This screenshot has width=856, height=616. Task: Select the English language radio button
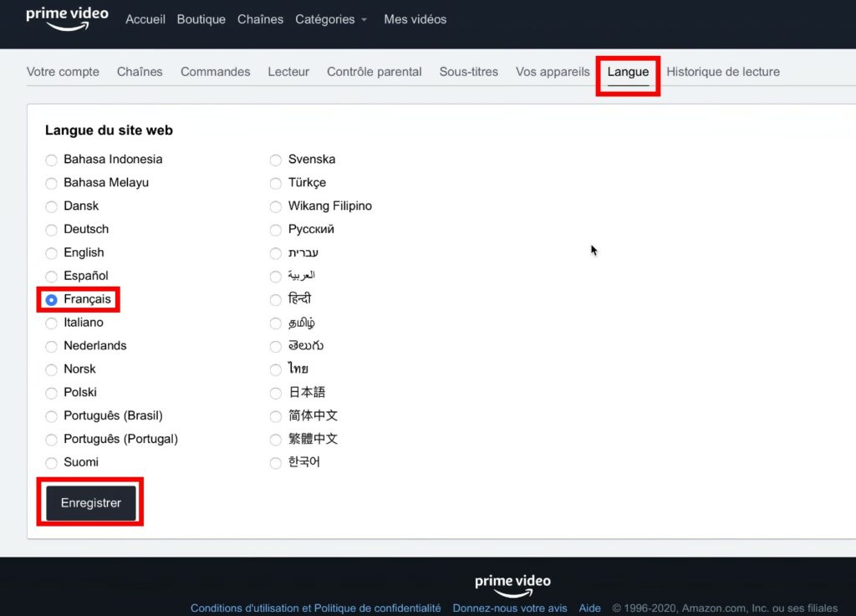point(52,253)
